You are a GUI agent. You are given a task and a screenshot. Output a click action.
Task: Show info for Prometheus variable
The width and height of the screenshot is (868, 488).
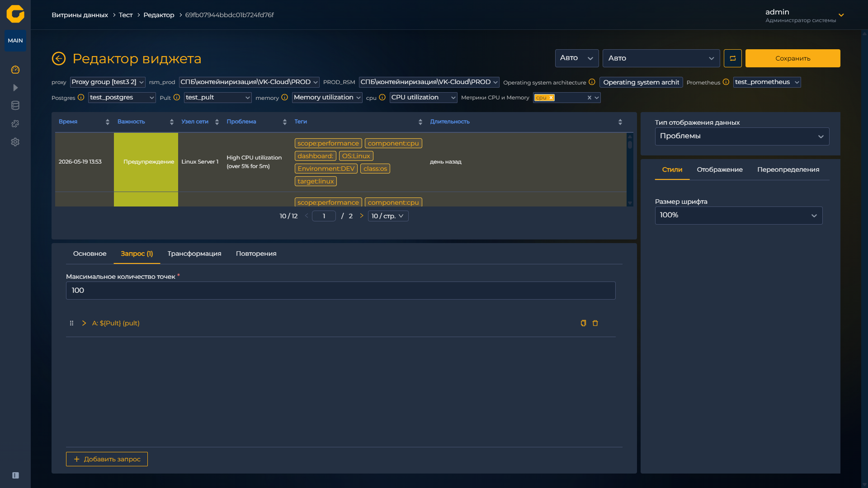click(x=726, y=82)
